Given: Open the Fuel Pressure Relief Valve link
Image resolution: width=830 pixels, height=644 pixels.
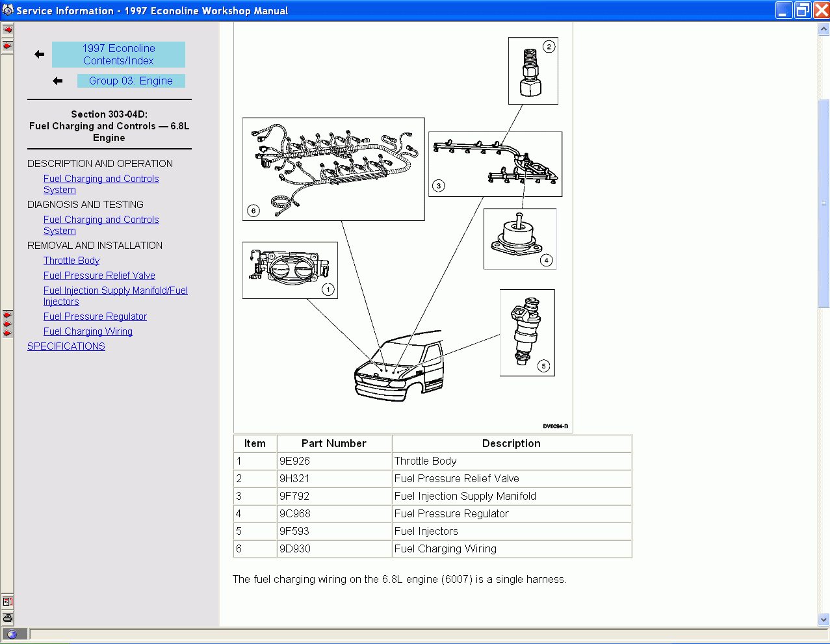Looking at the screenshot, I should click(99, 276).
